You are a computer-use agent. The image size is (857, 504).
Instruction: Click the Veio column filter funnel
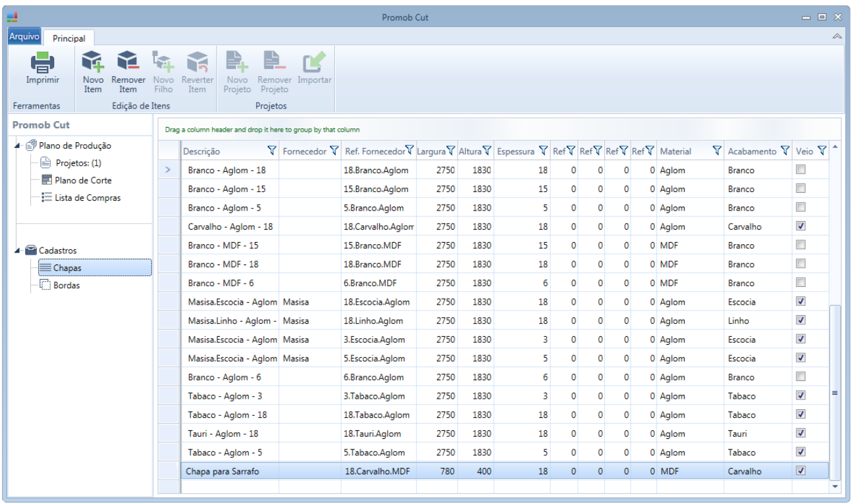coord(821,151)
